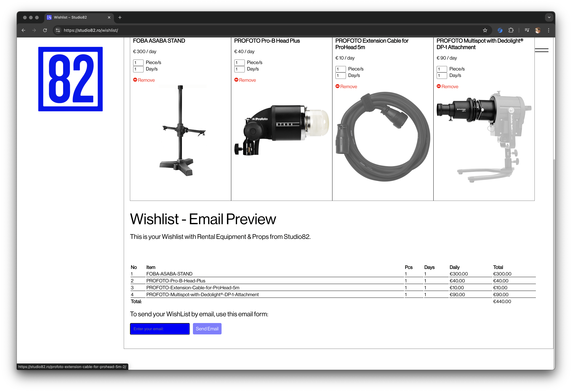The height and width of the screenshot is (392, 572).
Task: Focus the Enter your email field
Action: coord(160,329)
